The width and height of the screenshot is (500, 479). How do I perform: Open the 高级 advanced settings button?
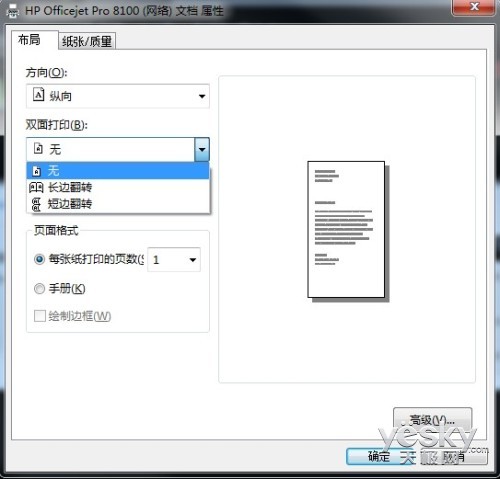432,420
